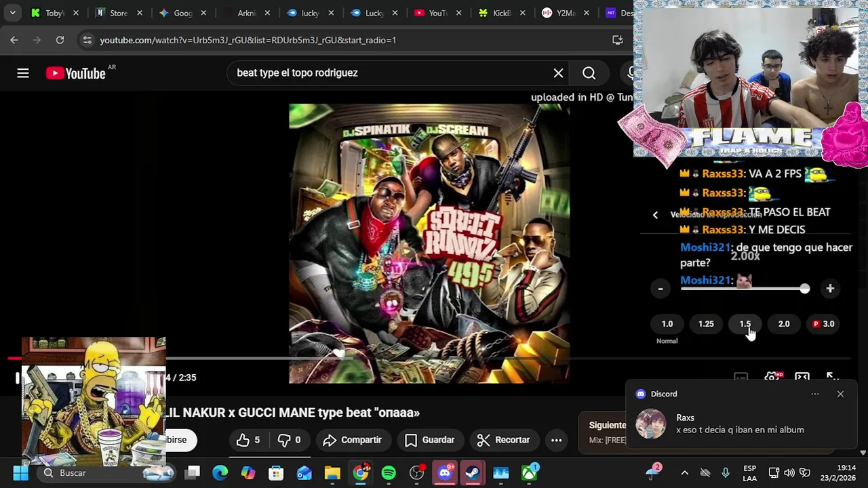Screen dimensions: 868x488
Task: Decrease playback speed with minus button
Action: point(660,289)
